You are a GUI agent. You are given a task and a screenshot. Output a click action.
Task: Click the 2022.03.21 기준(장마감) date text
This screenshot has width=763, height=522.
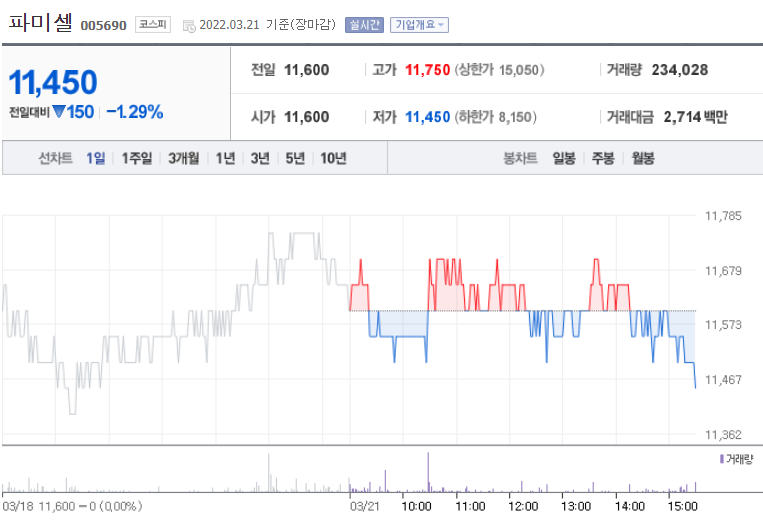268,25
